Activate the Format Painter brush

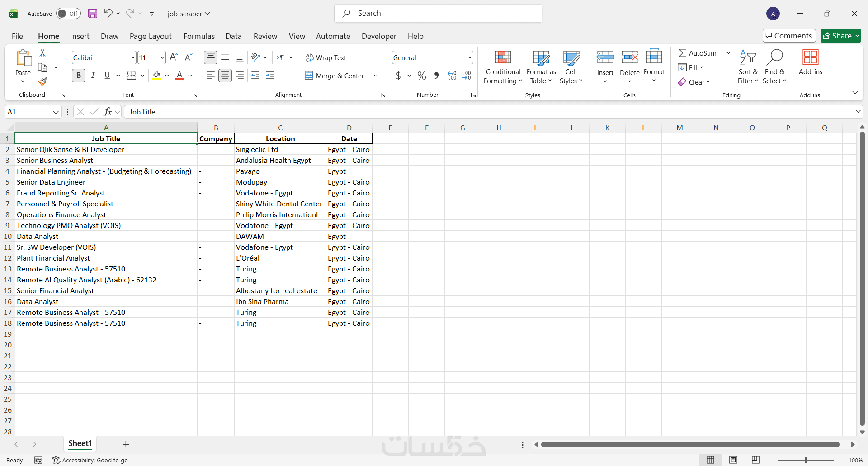(42, 81)
